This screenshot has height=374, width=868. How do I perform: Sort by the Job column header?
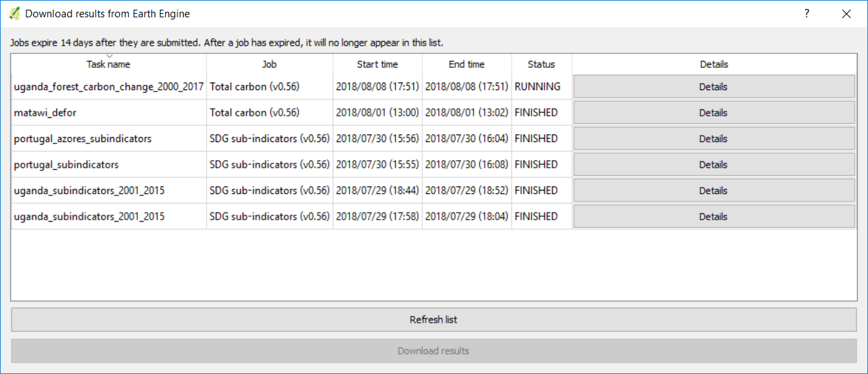(269, 64)
